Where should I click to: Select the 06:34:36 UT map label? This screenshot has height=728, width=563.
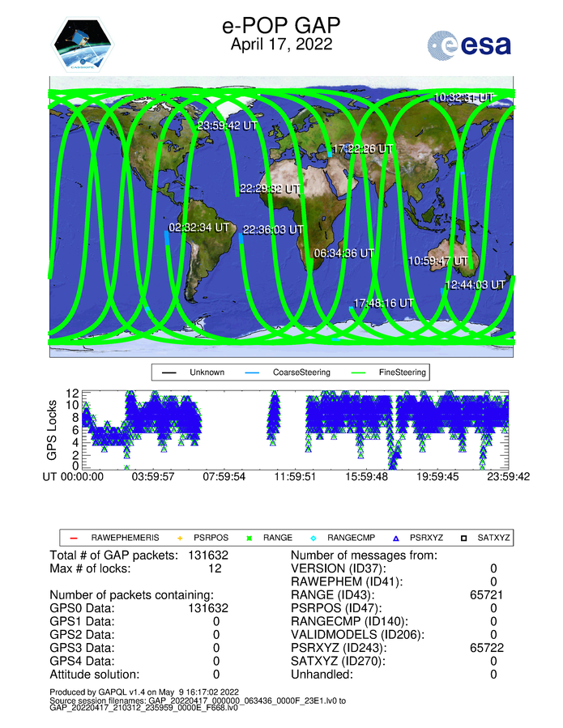point(343,253)
